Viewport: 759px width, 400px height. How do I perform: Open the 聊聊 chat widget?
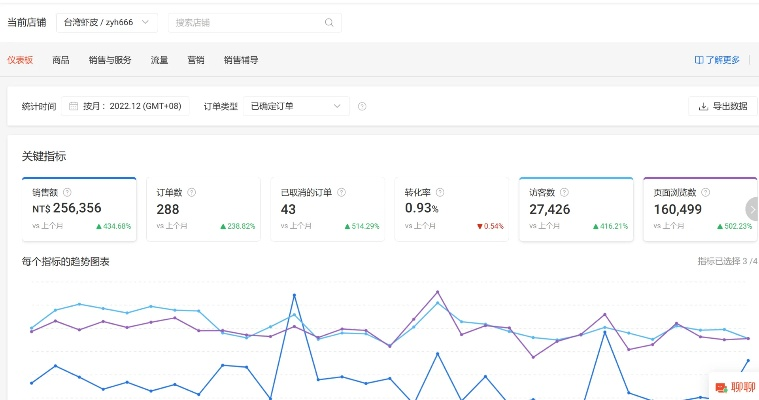click(x=734, y=387)
